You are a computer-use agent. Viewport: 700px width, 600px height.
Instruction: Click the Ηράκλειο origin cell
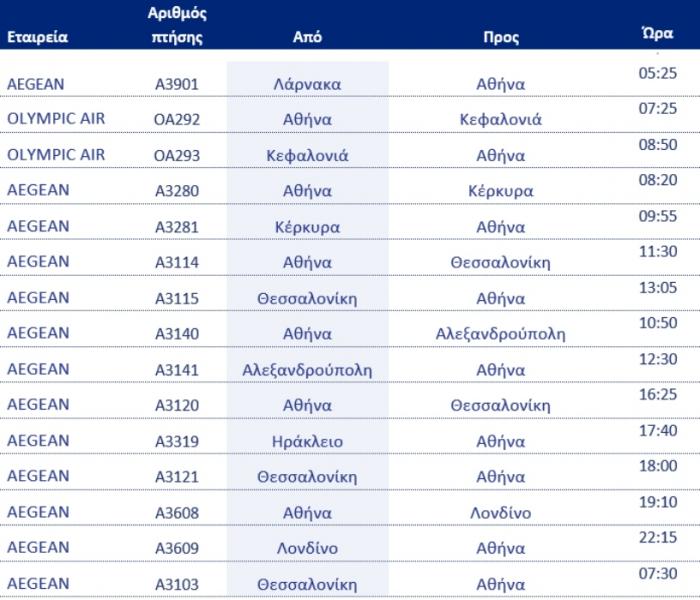pyautogui.click(x=307, y=442)
